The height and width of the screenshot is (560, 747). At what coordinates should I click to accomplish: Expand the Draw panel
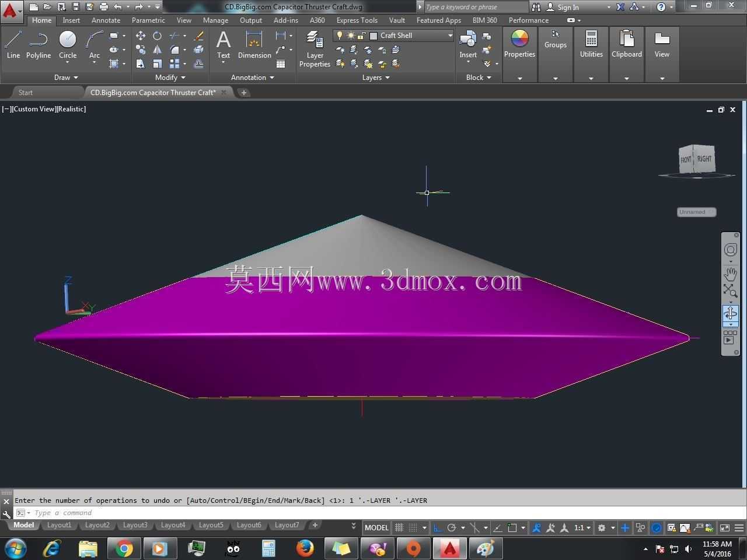point(66,78)
